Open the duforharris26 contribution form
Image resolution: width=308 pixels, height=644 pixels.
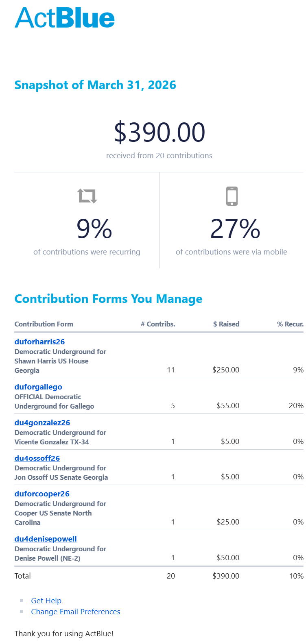click(39, 342)
